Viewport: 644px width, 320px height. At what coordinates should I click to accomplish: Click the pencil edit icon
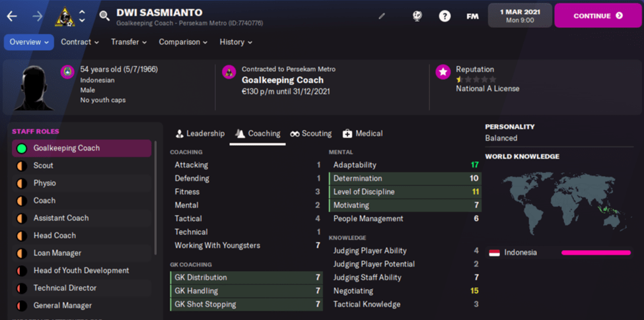(x=382, y=16)
